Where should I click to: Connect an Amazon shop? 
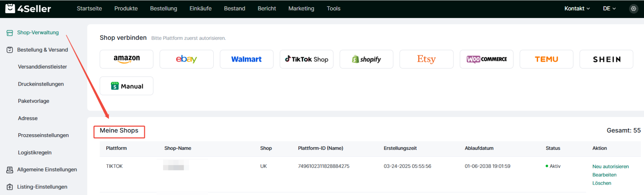click(126, 59)
